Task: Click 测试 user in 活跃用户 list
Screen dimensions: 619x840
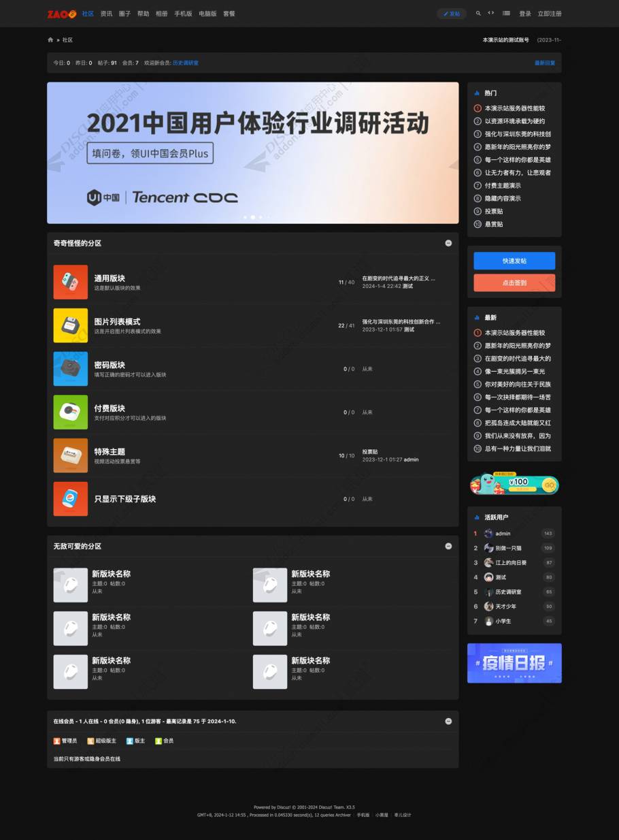Action: 501,577
